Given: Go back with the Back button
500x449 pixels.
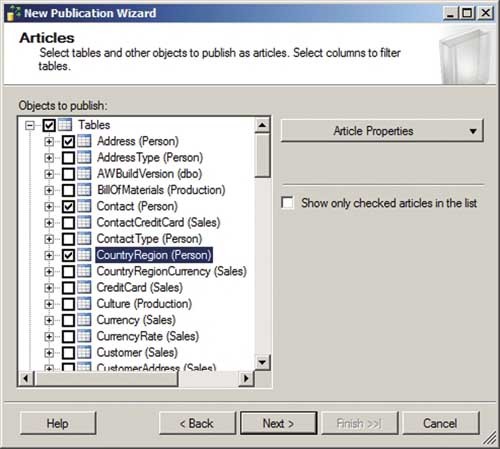Looking at the screenshot, I should 197,423.
